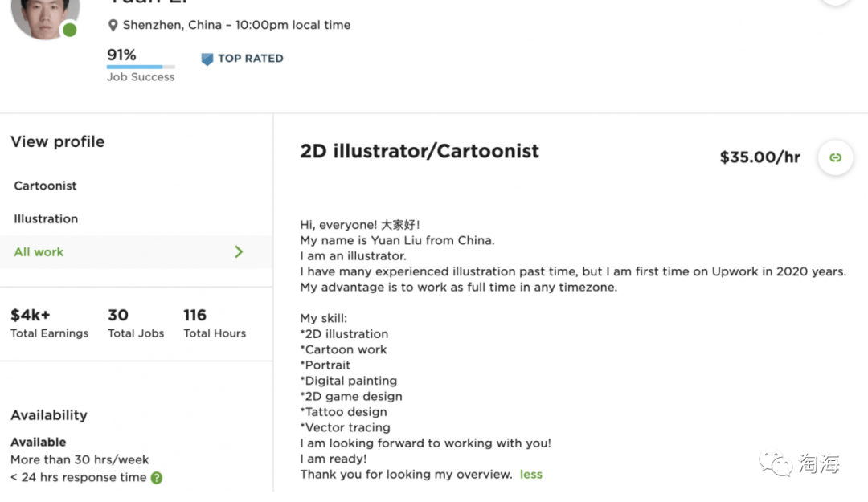Image resolution: width=868 pixels, height=502 pixels.
Task: Select the Illustration profile item
Action: (46, 219)
